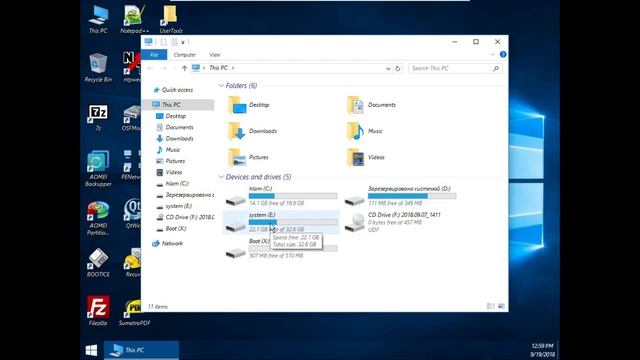Open the File menu tab
This screenshot has width=640, height=360.
154,55
